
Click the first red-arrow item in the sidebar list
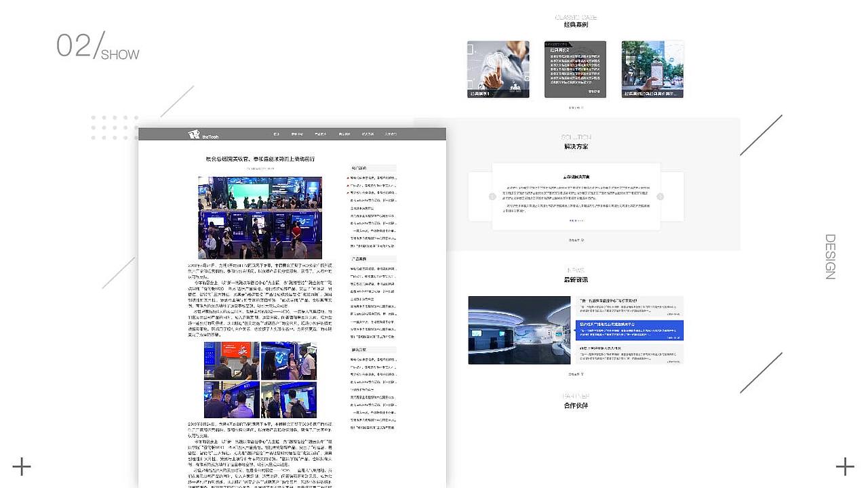tap(372, 178)
